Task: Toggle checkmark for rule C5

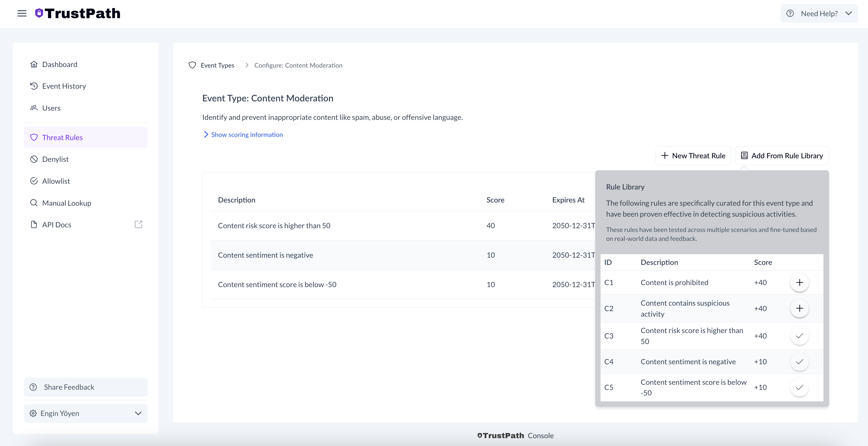Action: [799, 387]
